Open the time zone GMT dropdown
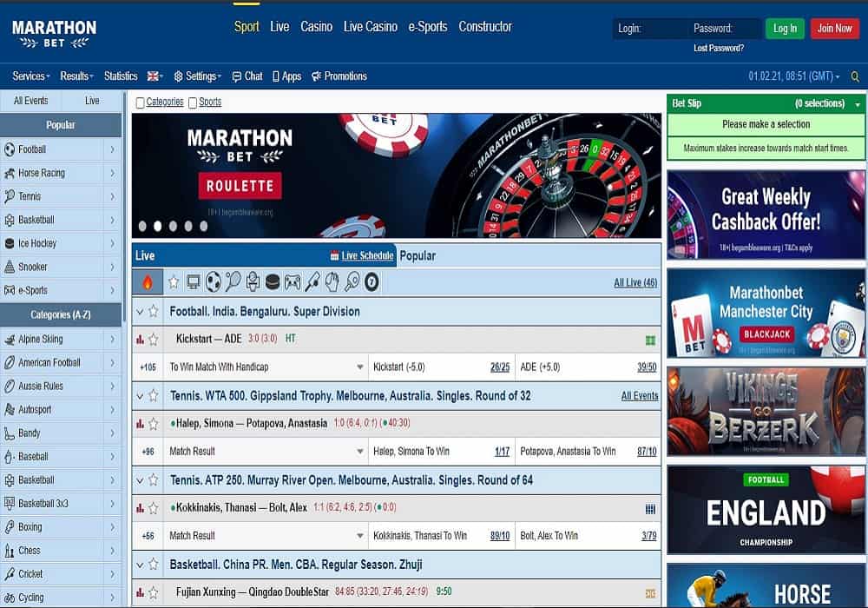Screen dimensions: 868x608 click(x=794, y=76)
